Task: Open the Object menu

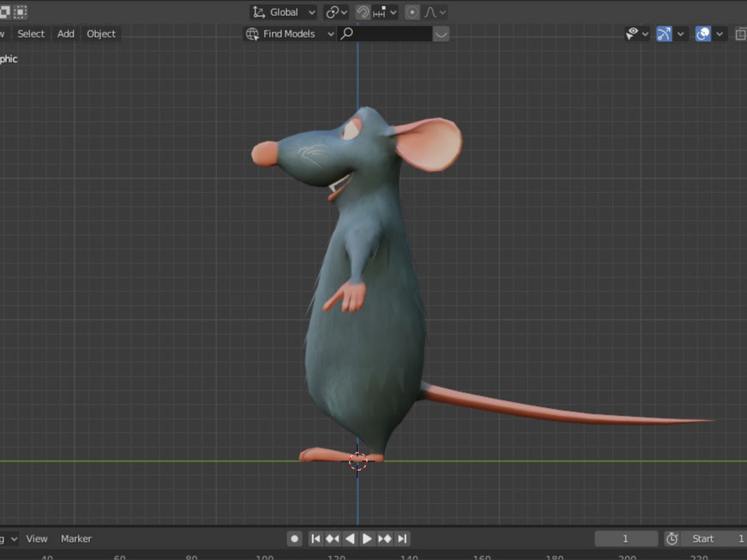Action: (x=101, y=34)
